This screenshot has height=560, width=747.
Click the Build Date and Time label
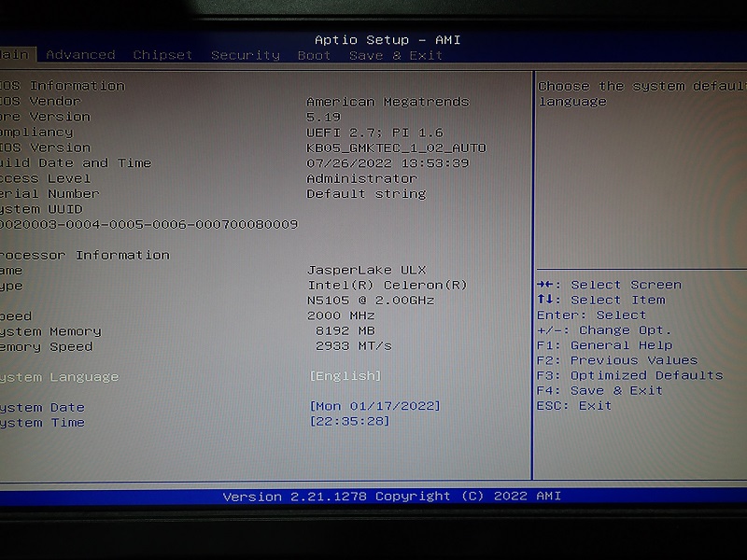click(76, 162)
